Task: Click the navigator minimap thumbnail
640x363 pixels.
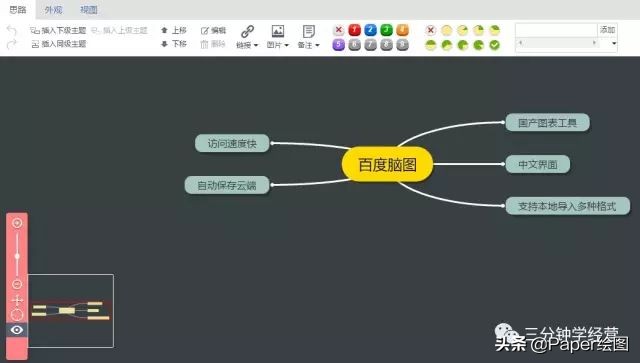Action: tap(71, 311)
